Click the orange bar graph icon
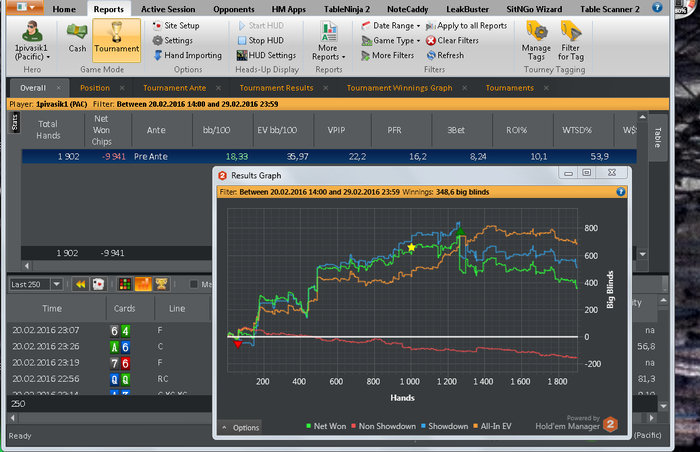Image resolution: width=700 pixels, height=452 pixels. pyautogui.click(x=143, y=284)
